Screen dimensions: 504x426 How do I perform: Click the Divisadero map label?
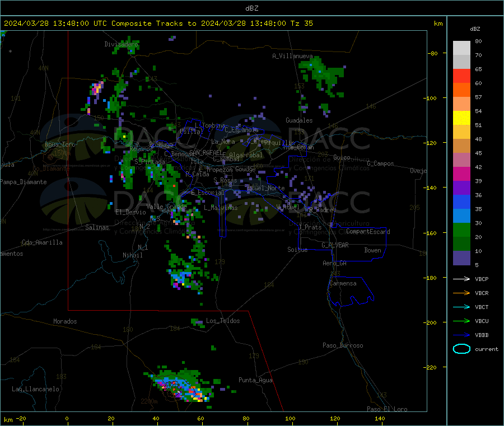(x=121, y=44)
